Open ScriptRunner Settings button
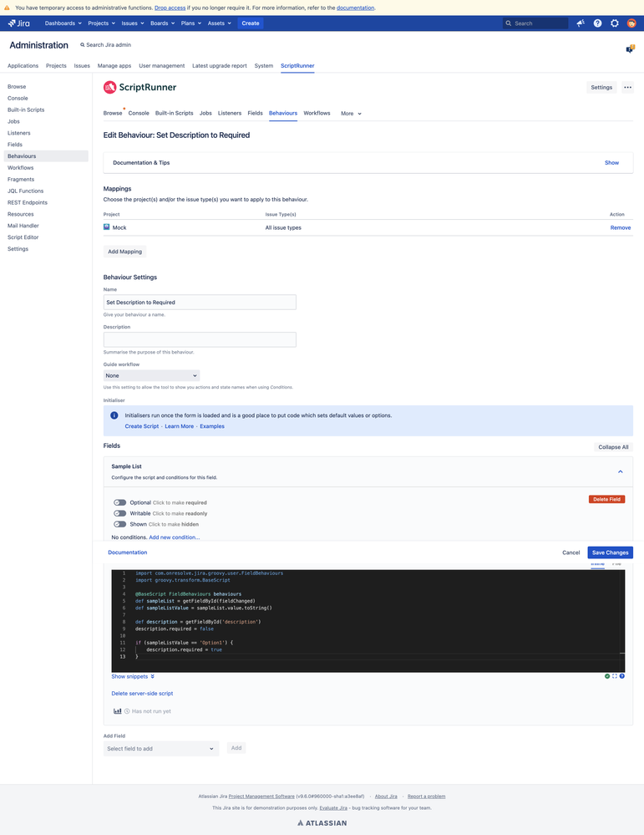Image resolution: width=644 pixels, height=835 pixels. click(601, 87)
